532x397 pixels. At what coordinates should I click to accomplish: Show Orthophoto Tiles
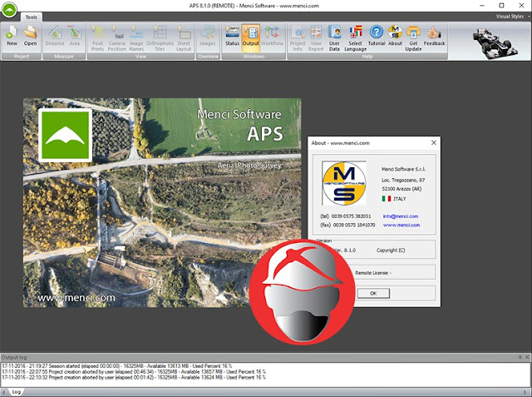click(x=160, y=38)
